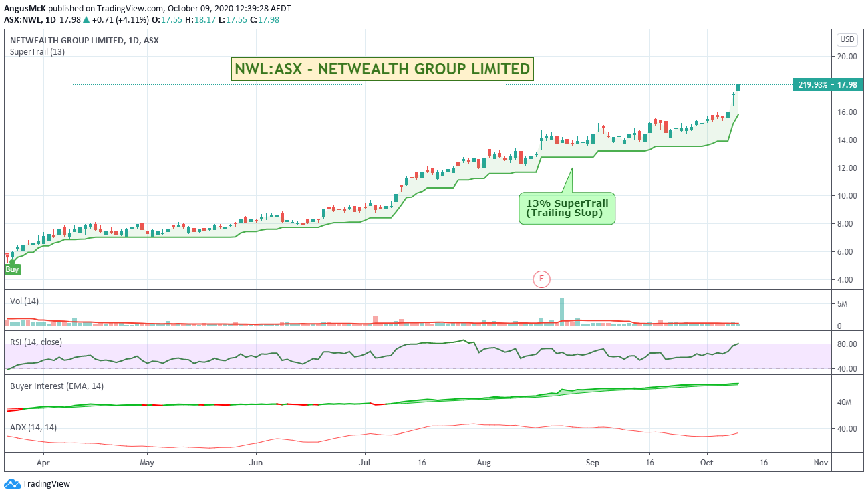Click the Sep date axis label

click(x=592, y=462)
